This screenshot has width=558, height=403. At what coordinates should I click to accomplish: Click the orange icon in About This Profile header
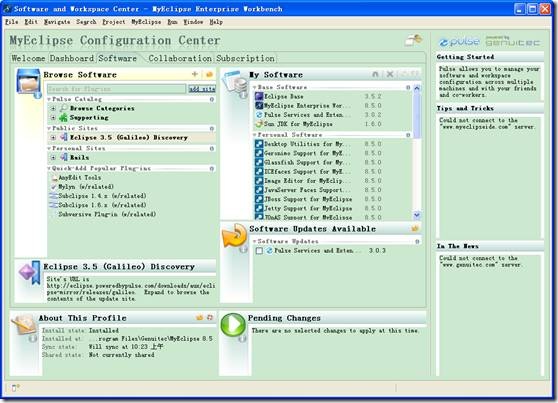(200, 317)
